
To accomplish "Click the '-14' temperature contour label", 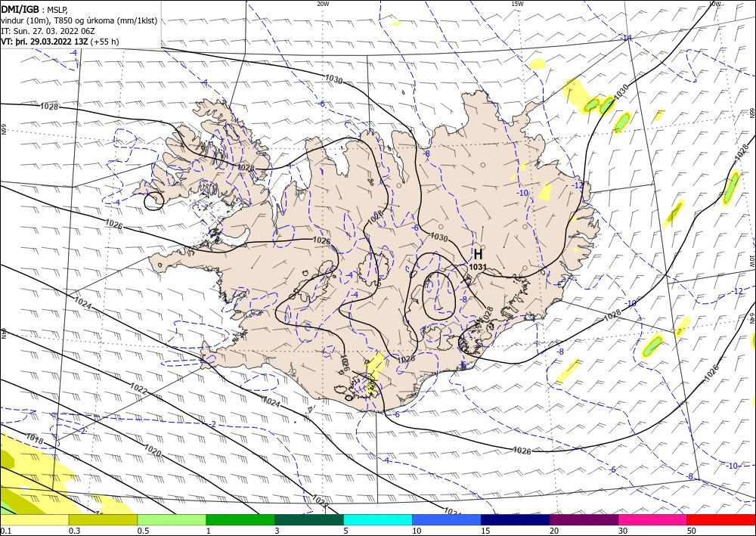I will [x=627, y=38].
